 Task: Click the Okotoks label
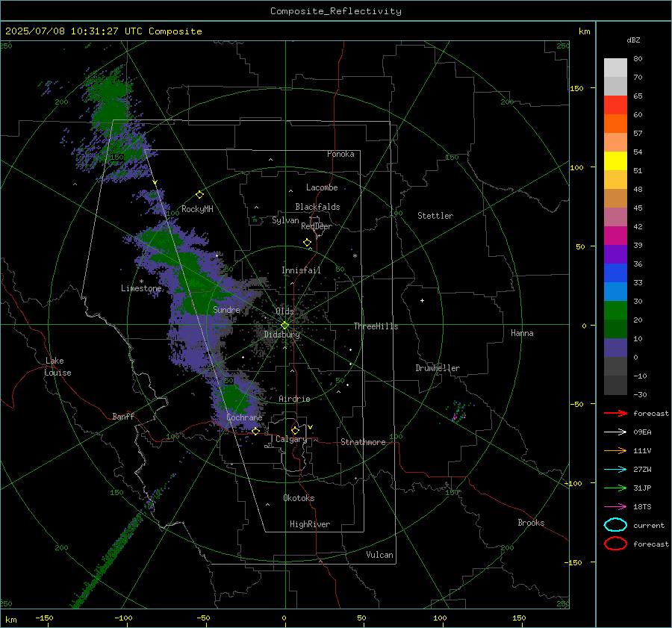(x=299, y=498)
